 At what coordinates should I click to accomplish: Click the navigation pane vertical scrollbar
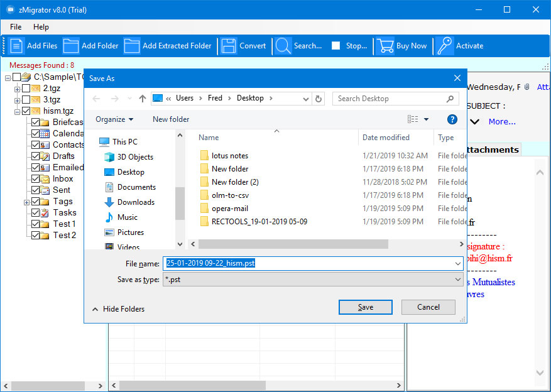180,204
